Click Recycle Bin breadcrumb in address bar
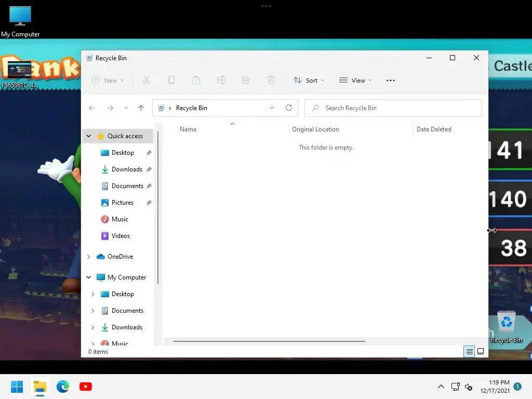 (191, 108)
